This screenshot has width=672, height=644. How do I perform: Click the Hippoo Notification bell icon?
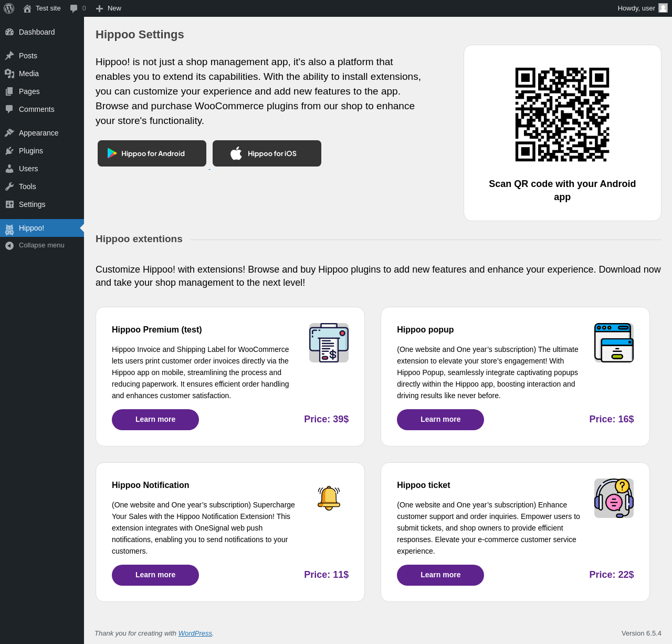[329, 498]
